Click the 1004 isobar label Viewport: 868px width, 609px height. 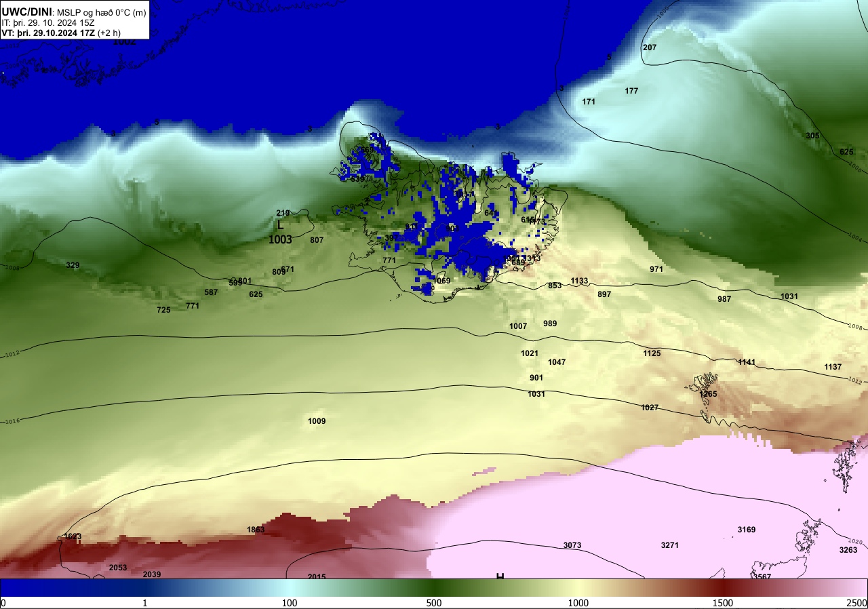click(856, 238)
